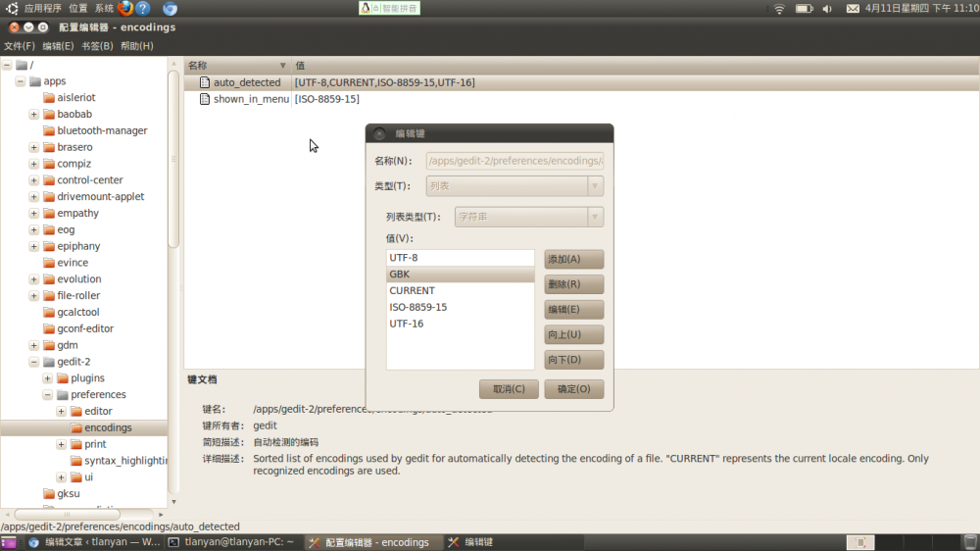Select the GBK entry in list
Screen dimensions: 980x551
coord(461,275)
